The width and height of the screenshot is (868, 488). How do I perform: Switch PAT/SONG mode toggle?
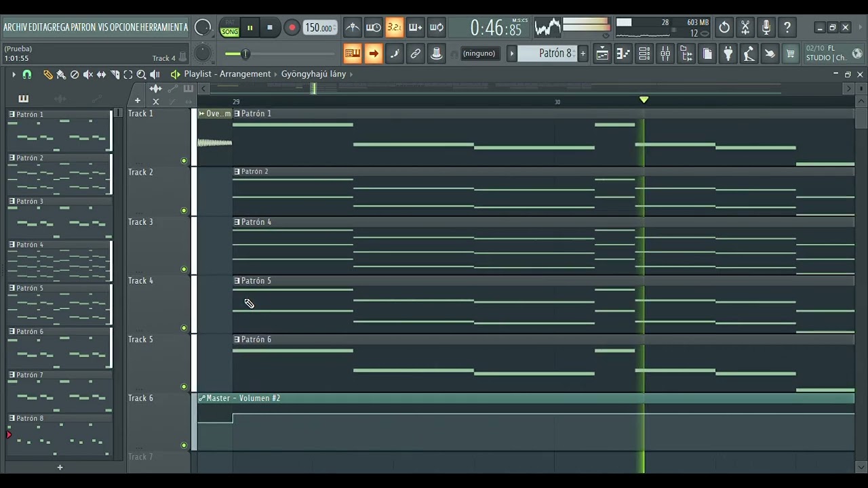click(230, 28)
